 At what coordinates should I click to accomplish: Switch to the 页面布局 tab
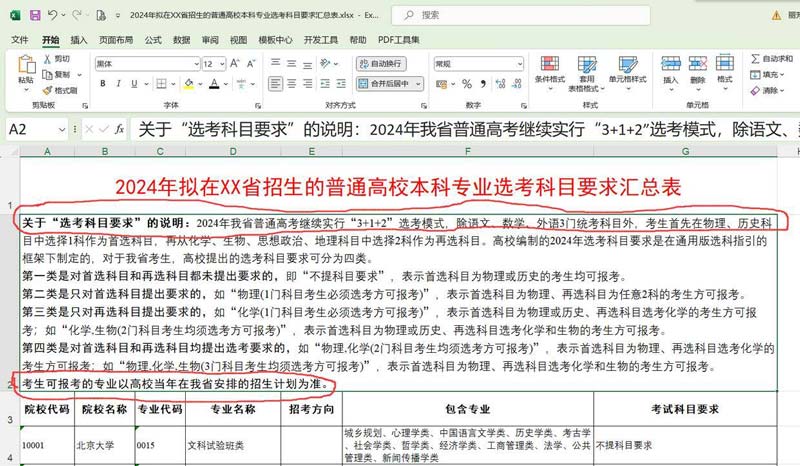pos(116,39)
